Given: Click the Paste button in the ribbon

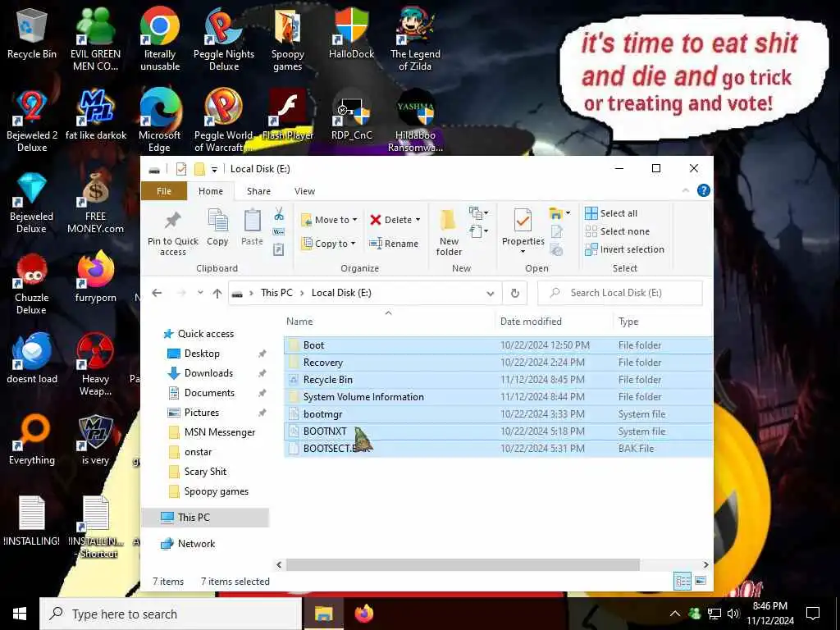Looking at the screenshot, I should [252, 228].
